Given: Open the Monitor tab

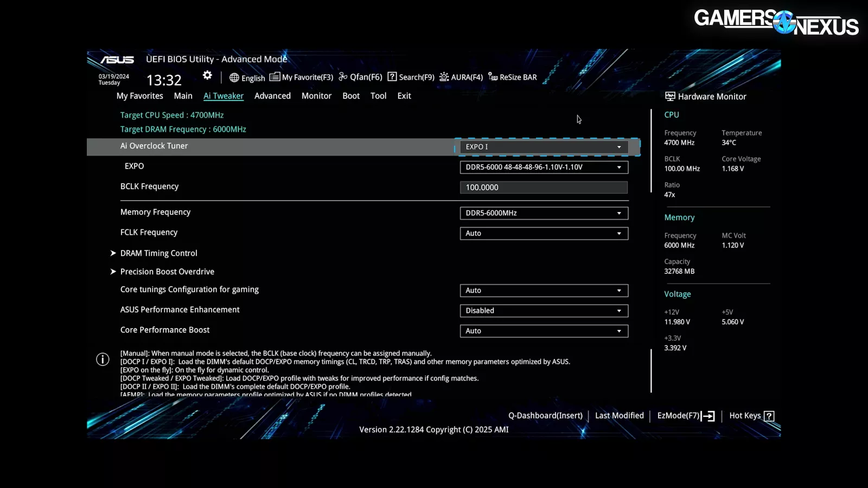Looking at the screenshot, I should 316,96.
